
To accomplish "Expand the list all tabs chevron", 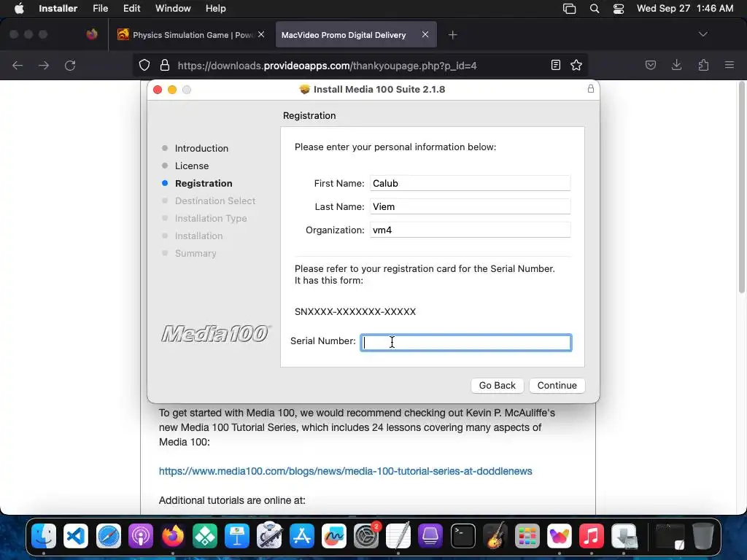I will point(703,34).
